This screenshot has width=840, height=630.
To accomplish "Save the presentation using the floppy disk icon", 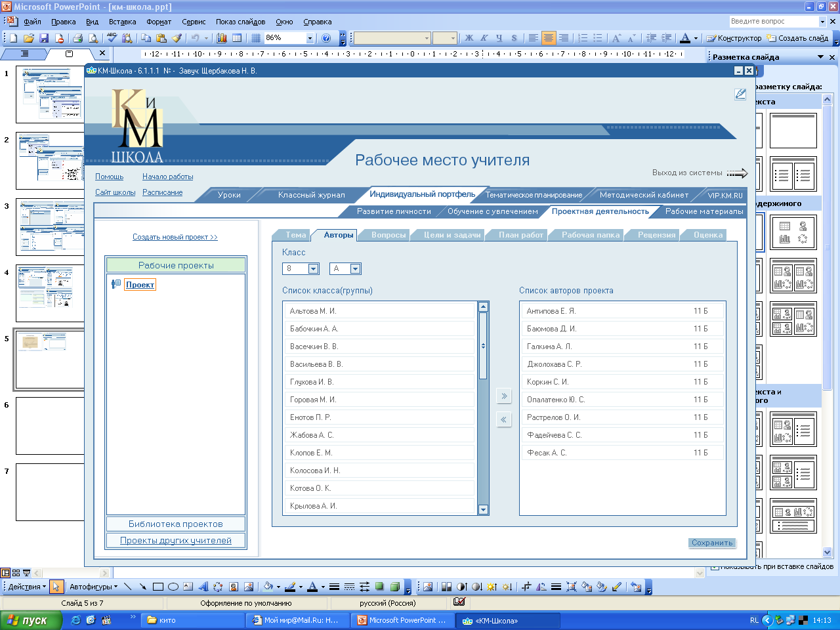I will [44, 38].
